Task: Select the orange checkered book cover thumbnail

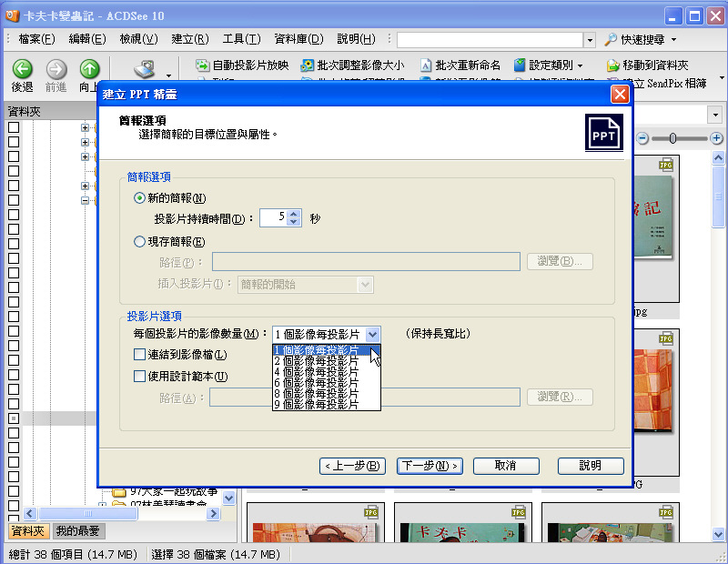Action: point(652,391)
